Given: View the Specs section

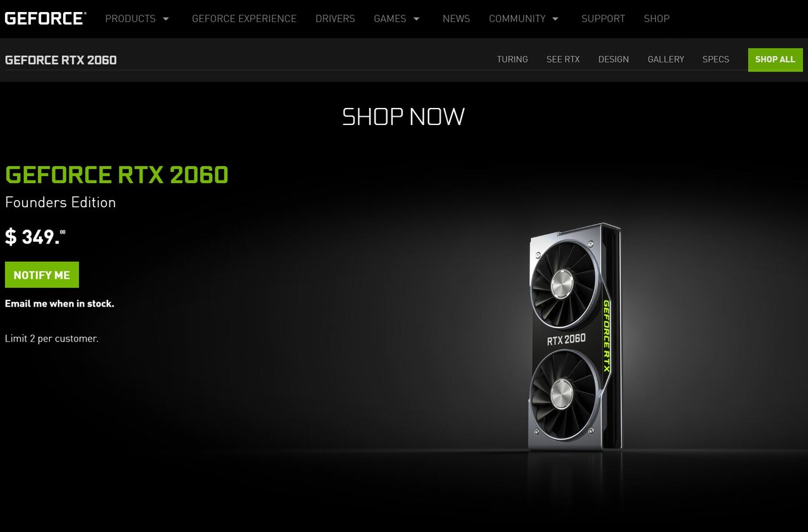Looking at the screenshot, I should 716,59.
